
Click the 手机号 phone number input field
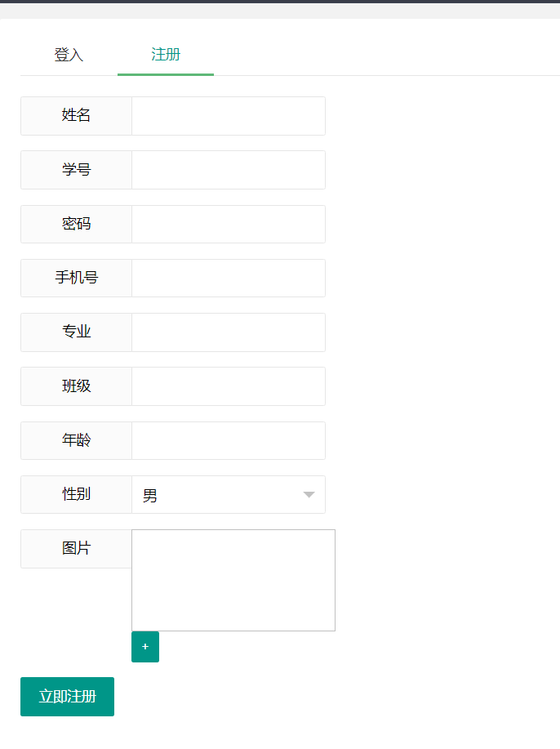pyautogui.click(x=228, y=278)
